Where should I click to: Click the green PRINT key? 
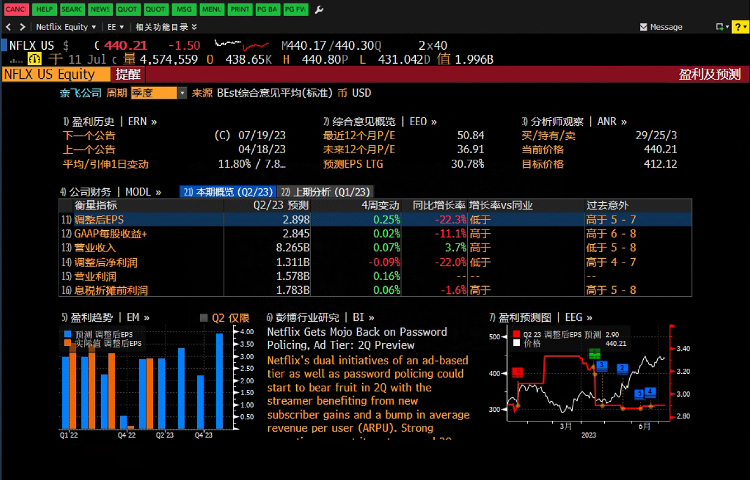[240, 10]
